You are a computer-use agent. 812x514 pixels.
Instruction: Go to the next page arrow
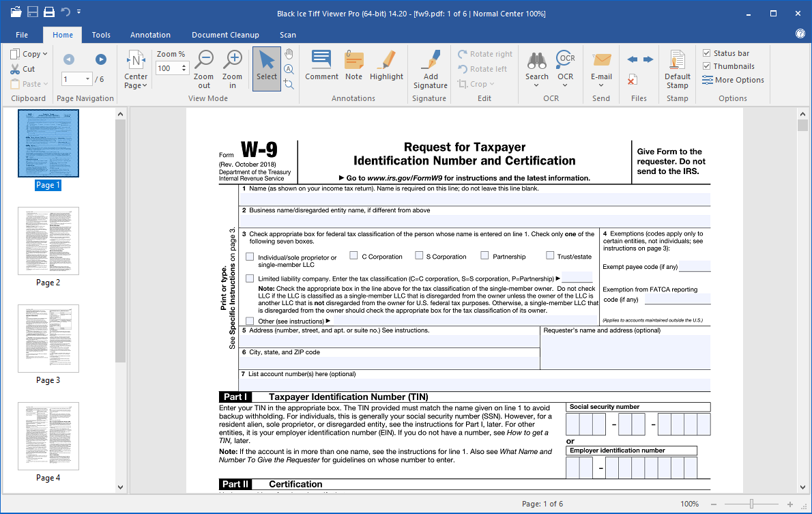click(101, 59)
